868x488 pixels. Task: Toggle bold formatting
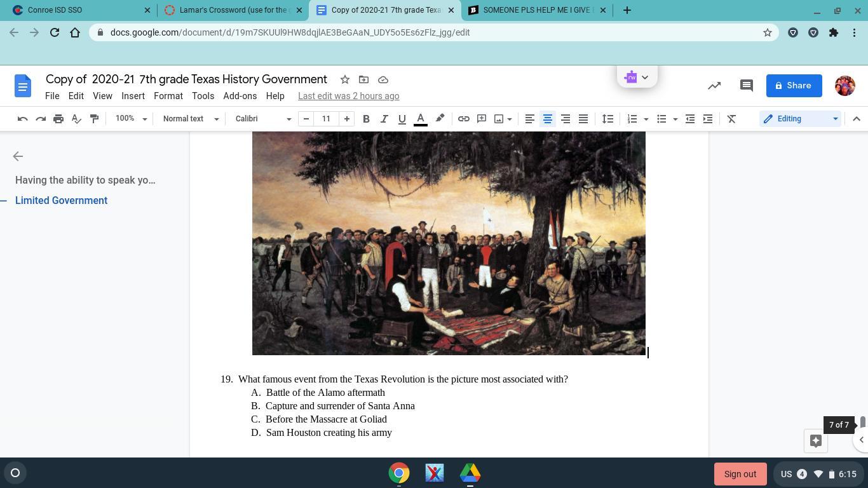click(x=366, y=119)
